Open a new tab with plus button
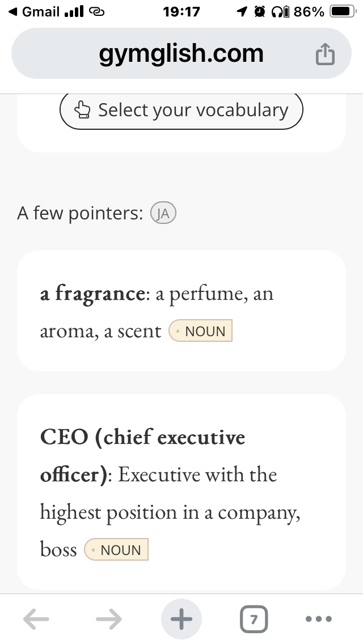Viewport: 363px width, 644px height. click(x=181, y=619)
